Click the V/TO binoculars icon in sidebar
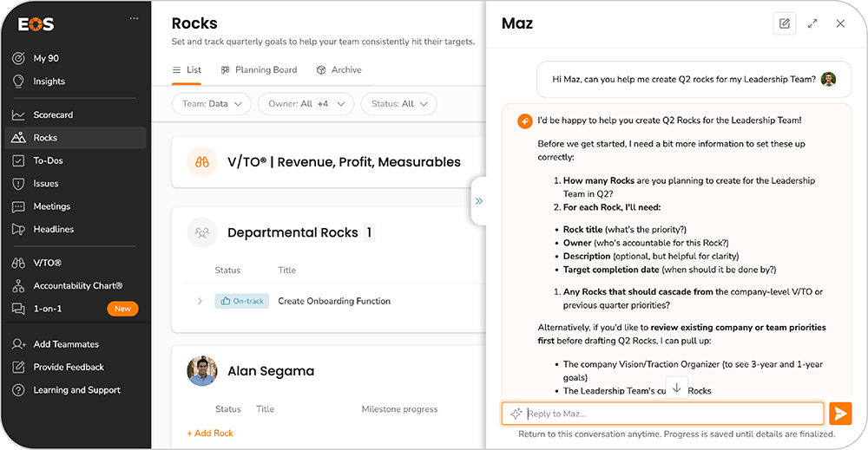This screenshot has width=868, height=450. click(18, 263)
